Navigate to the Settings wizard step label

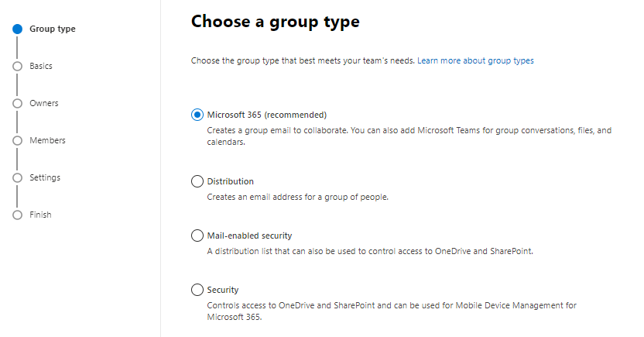click(x=45, y=177)
